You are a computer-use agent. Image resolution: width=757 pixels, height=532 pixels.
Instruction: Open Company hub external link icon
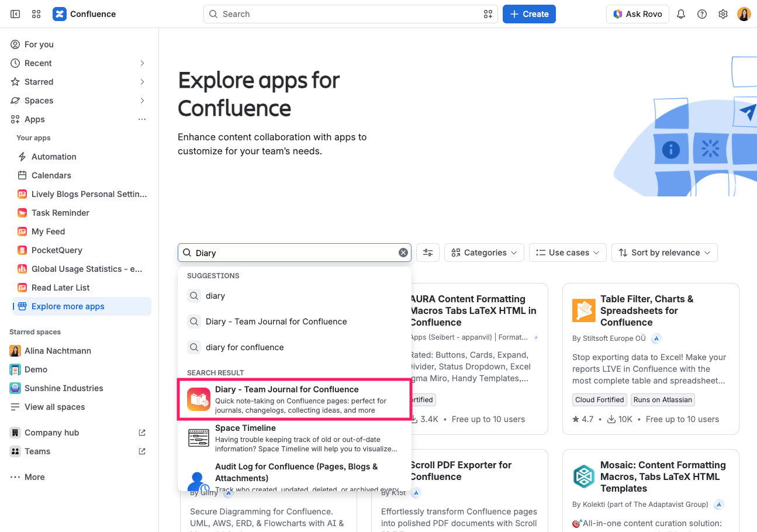[x=142, y=433]
